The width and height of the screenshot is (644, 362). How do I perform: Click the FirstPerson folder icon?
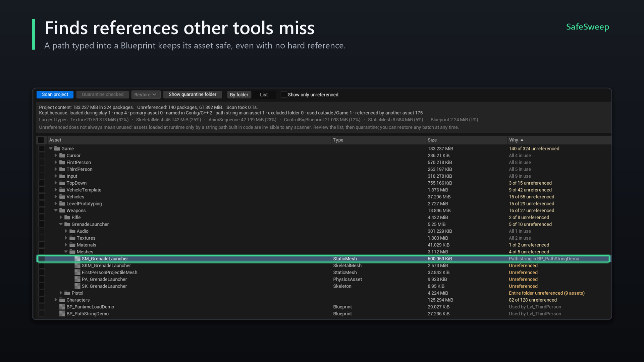(x=62, y=162)
